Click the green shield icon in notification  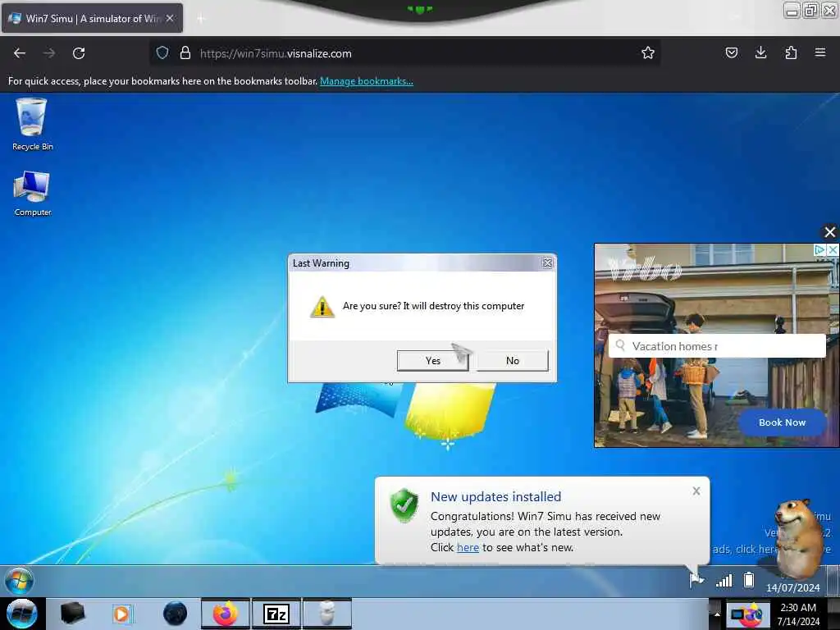404,505
